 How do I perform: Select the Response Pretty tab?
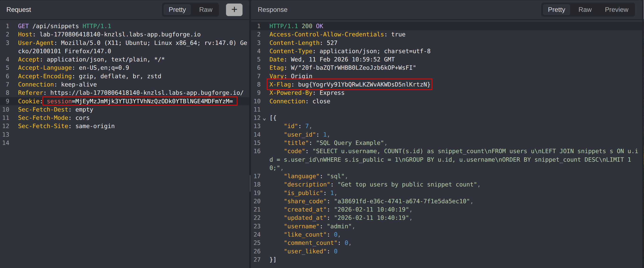click(556, 10)
